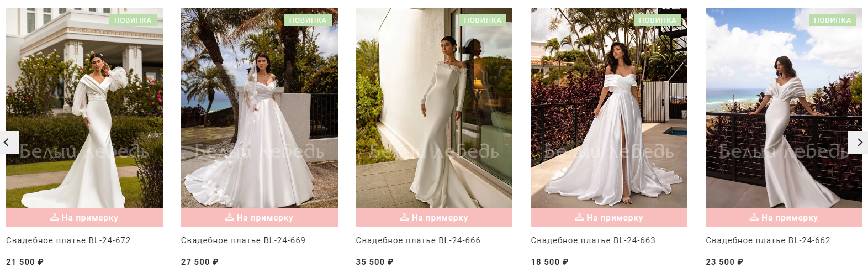The image size is (868, 273).
Task: Click НОВИНКА badge on BL-24-662 photo
Action: click(x=832, y=20)
